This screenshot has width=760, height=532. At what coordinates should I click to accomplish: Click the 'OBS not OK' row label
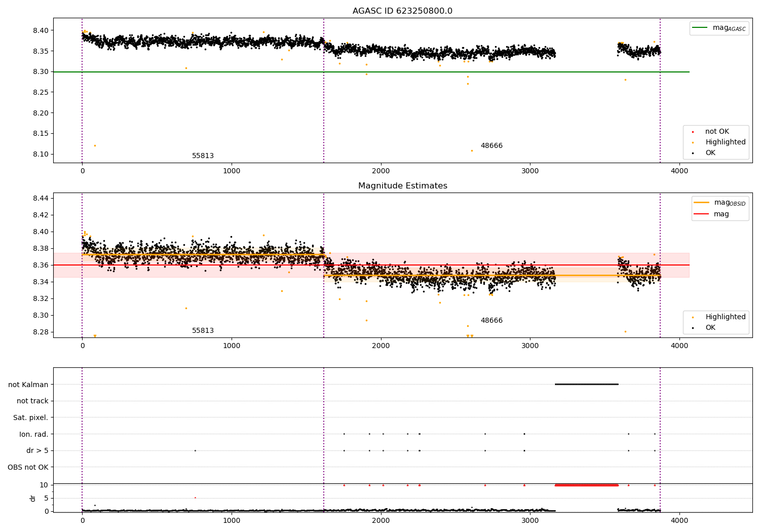point(28,467)
